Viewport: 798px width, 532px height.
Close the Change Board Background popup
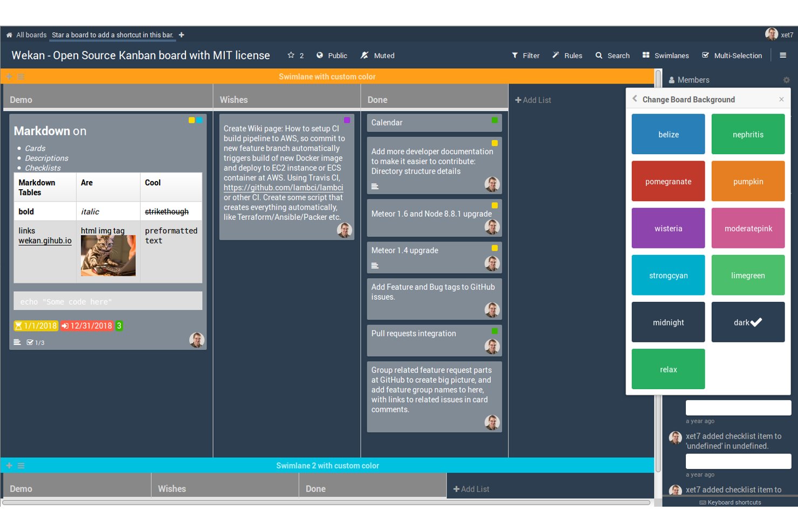click(781, 99)
